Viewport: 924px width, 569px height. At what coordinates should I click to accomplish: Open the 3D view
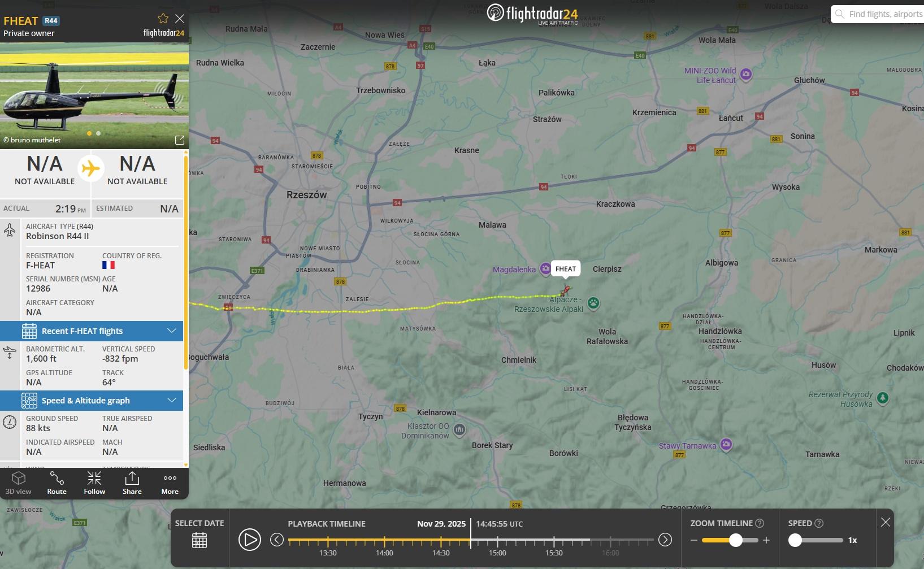coord(19,483)
